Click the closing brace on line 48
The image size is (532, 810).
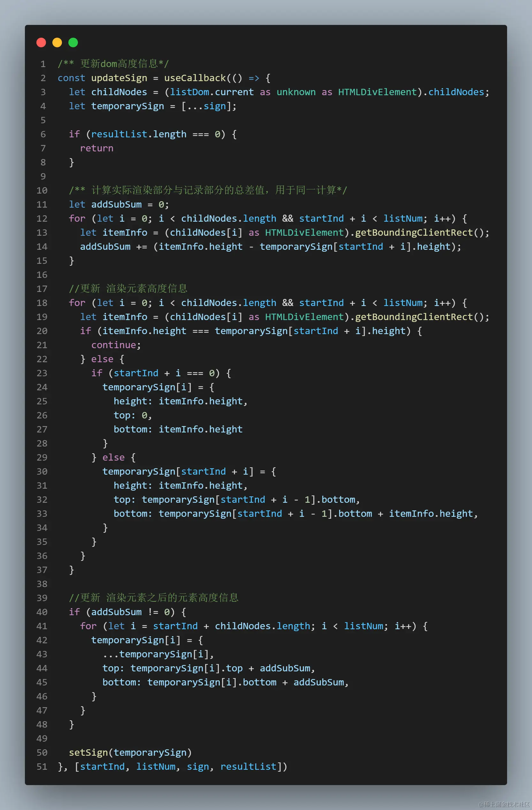[x=71, y=725]
